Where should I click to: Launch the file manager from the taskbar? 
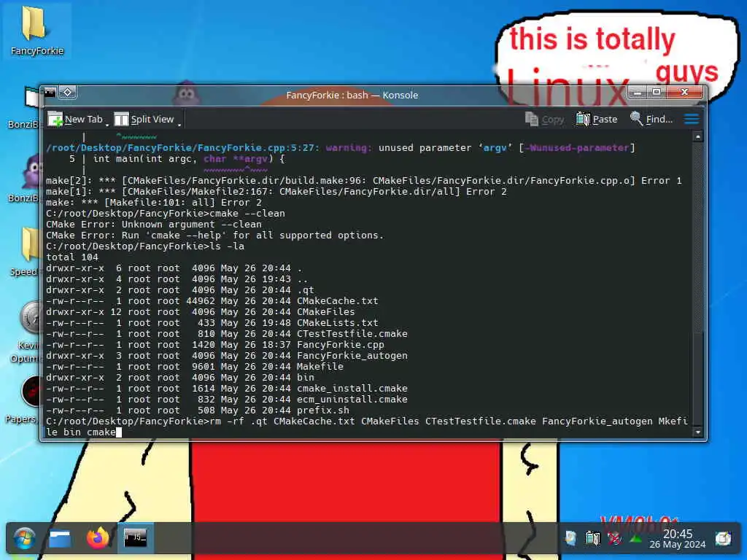[60, 539]
